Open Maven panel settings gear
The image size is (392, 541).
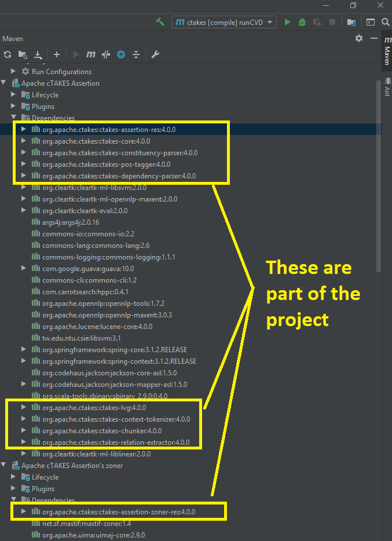click(359, 38)
